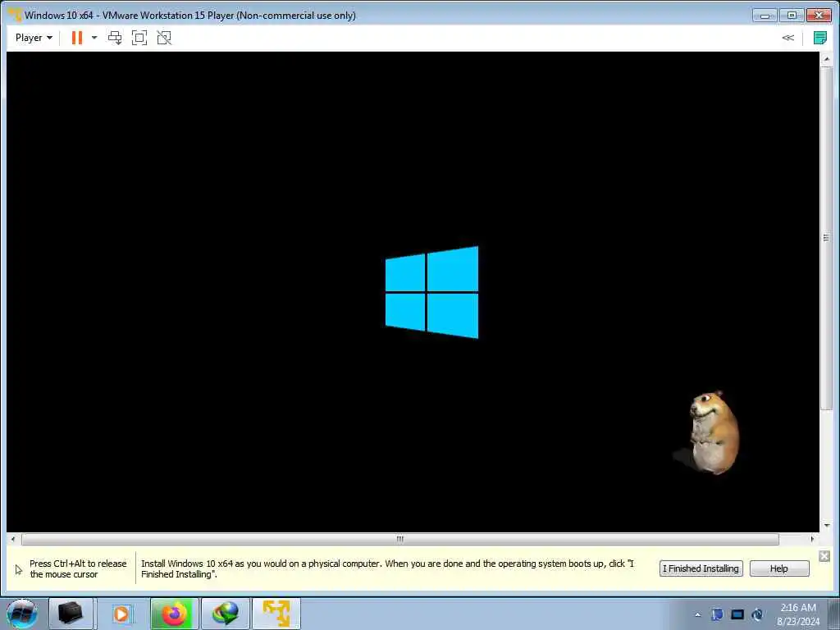Open Help for installation
Image resolution: width=840 pixels, height=630 pixels.
pyautogui.click(x=779, y=568)
